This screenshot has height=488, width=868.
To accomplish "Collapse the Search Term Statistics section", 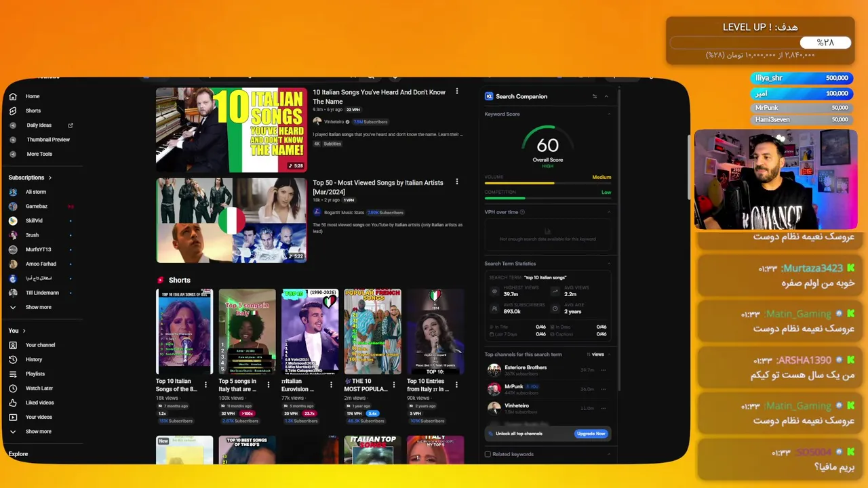I will click(x=608, y=264).
